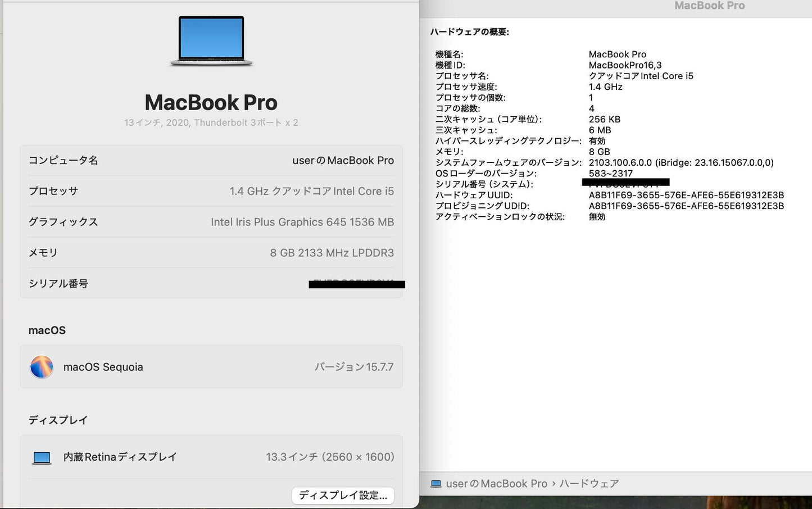The width and height of the screenshot is (812, 509).
Task: Click バージョン 15.7.7 text
Action: [354, 367]
